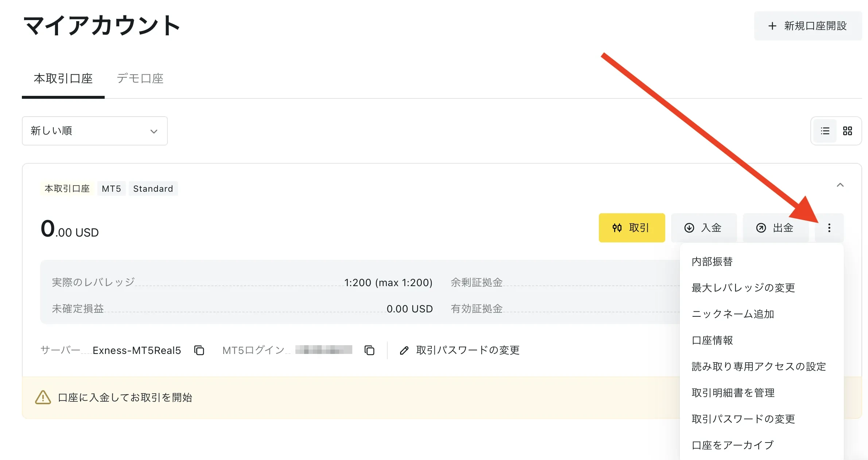Click the 未確定損益 0.00 USD value
Viewport: 868px width, 460px height.
(410, 309)
